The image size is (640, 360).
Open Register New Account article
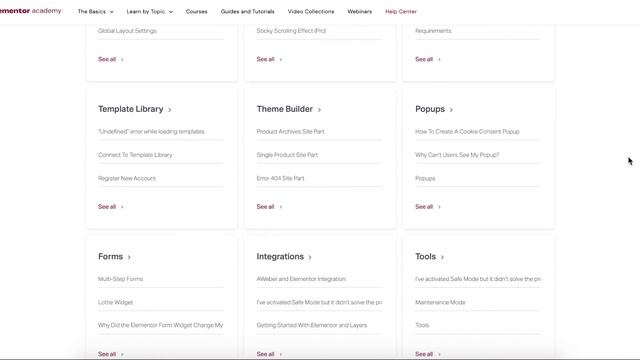[127, 178]
